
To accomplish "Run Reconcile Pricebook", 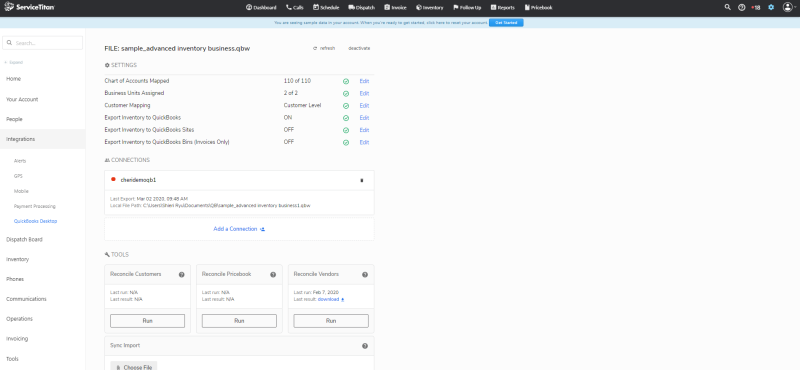I will click(x=239, y=321).
